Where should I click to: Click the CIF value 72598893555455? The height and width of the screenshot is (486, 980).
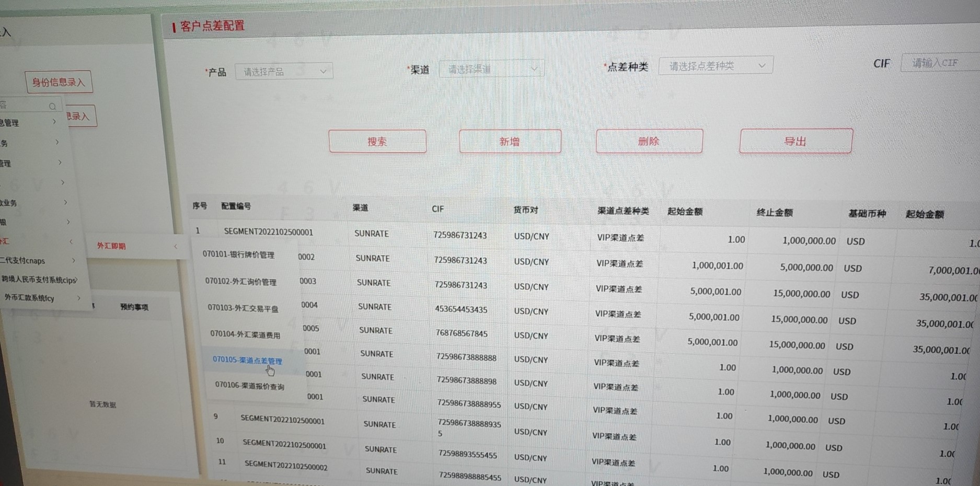point(468,455)
